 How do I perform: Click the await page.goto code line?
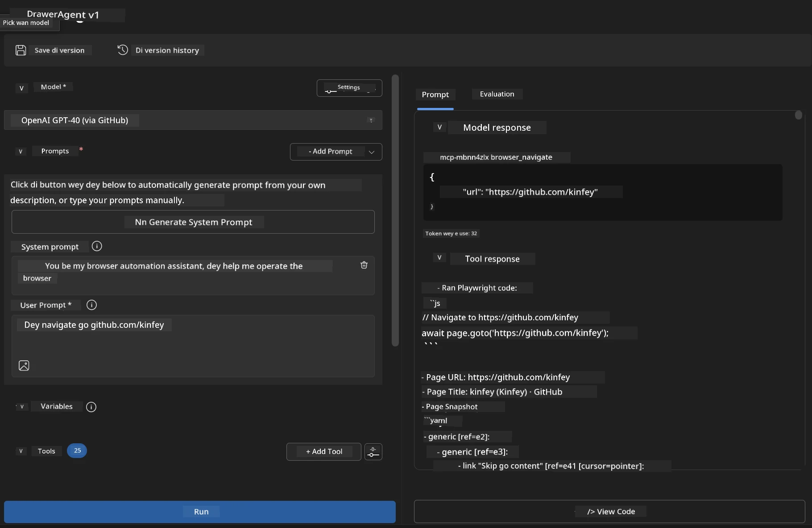515,333
